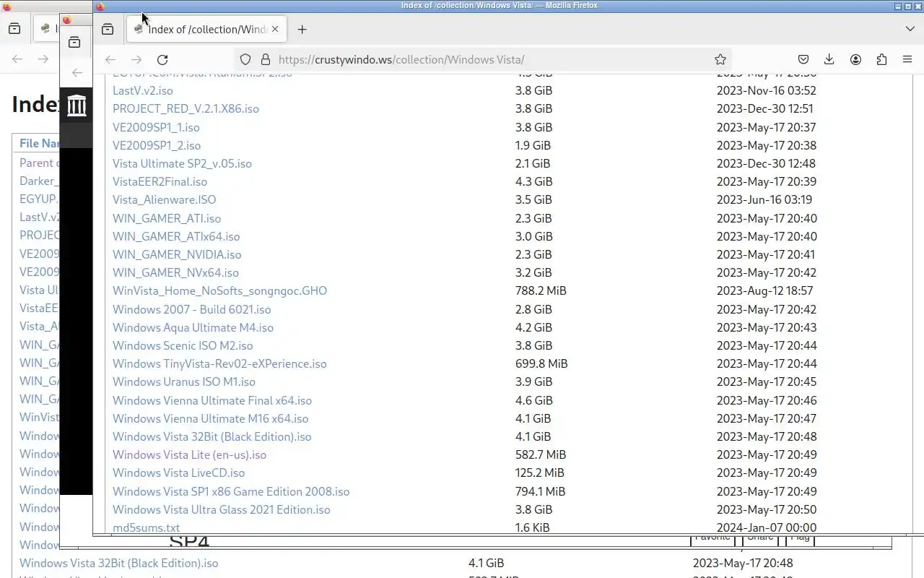Click the 125.2 MiB size value
Viewport: 924px width, 578px height.
tap(539, 473)
